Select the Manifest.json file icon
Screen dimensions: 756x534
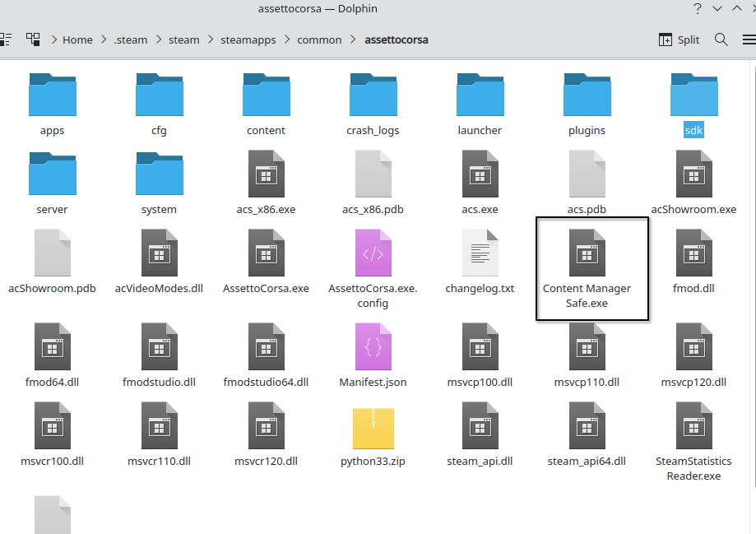(x=373, y=346)
